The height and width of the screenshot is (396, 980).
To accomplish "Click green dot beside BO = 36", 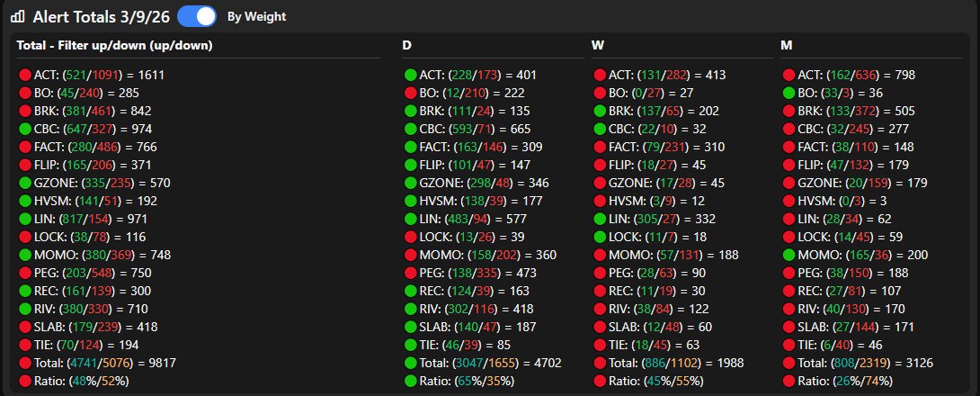I will [x=788, y=94].
